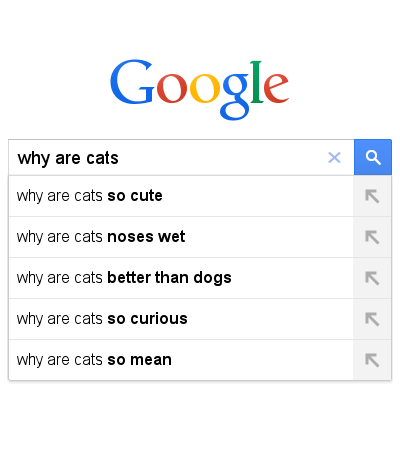Viewport: 400px width, 466px height.
Task: Click the red first 'o' in logo
Action: coord(172,88)
